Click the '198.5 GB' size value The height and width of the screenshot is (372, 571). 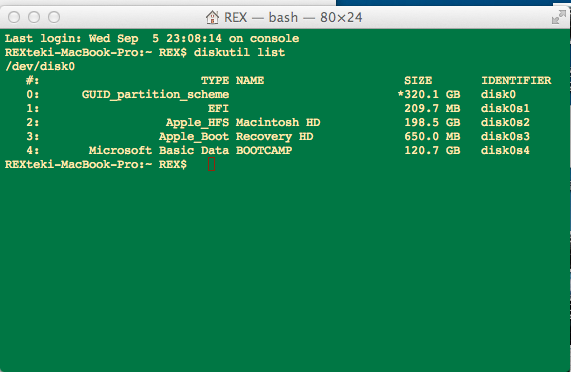pyautogui.click(x=432, y=122)
